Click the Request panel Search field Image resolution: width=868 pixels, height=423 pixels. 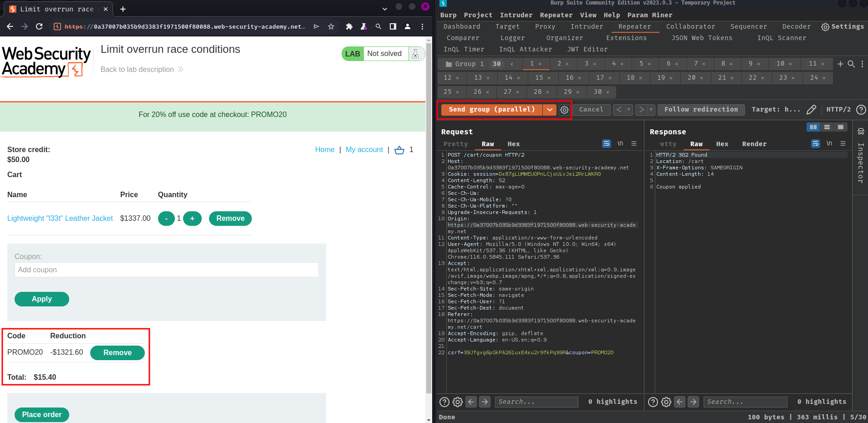(x=536, y=402)
